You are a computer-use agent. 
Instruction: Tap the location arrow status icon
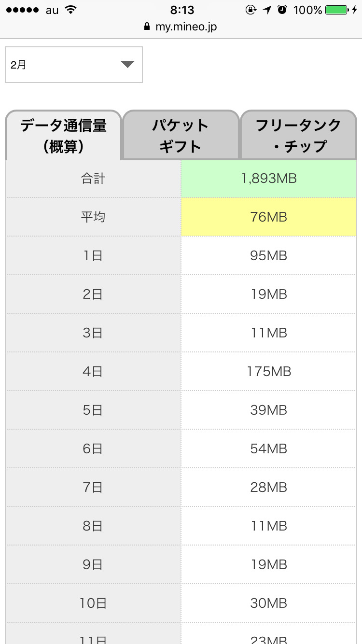coord(267,10)
